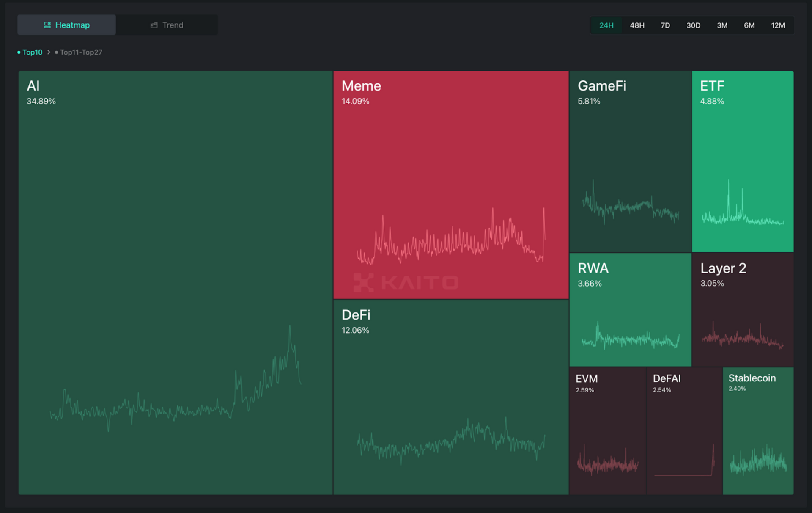Click the 2.40% Stablecoin percentage
Screen dimensions: 812x513
(737, 389)
